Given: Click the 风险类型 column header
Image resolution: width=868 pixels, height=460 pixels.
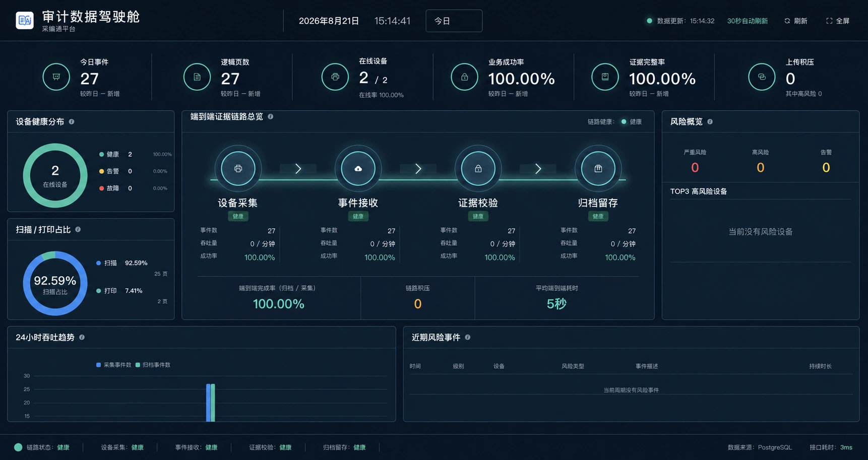Looking at the screenshot, I should (x=573, y=366).
